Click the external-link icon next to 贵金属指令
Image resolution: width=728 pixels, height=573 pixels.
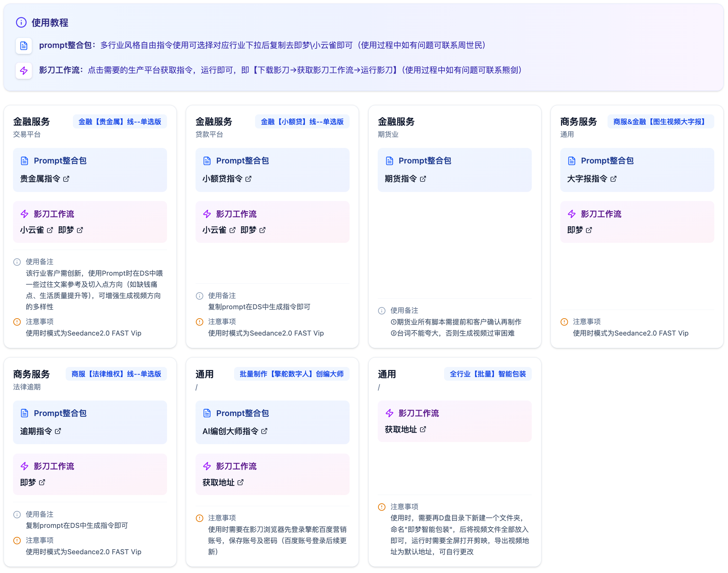(66, 179)
